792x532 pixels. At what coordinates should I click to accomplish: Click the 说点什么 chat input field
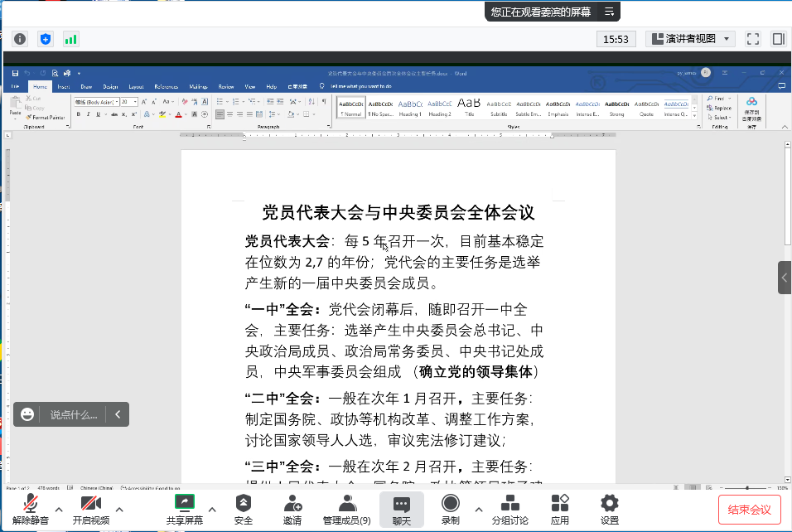[x=74, y=414]
